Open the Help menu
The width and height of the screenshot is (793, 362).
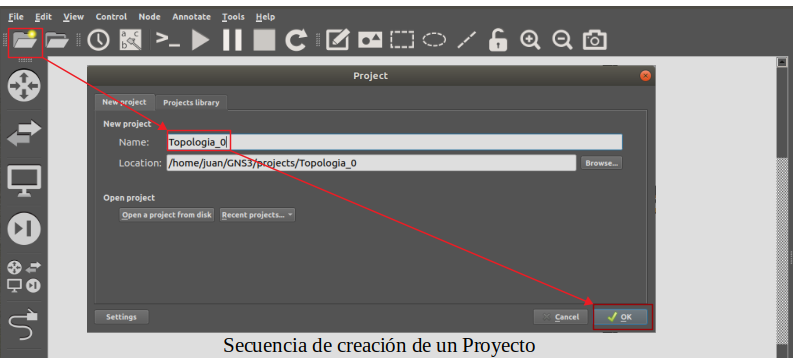266,17
